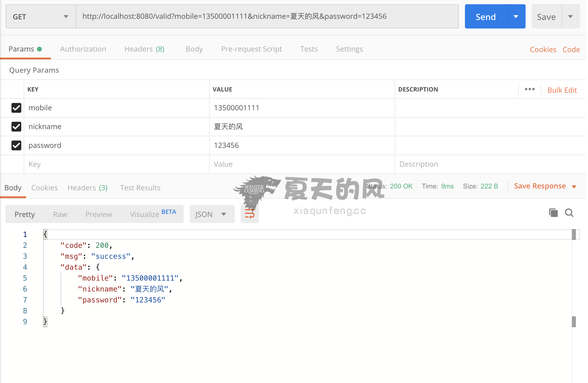Select the response Body tab
The image size is (588, 383).
pyautogui.click(x=13, y=188)
